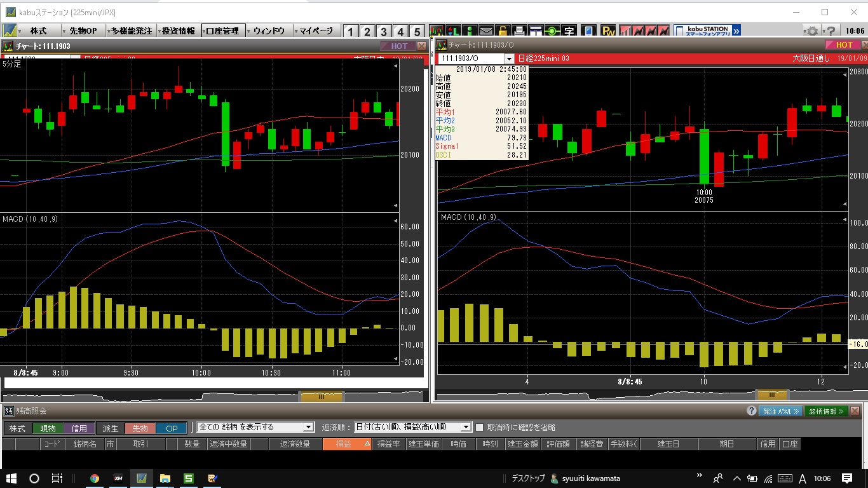Expand the 111.1903/O symbol dropdown
868x488 pixels.
(x=509, y=58)
